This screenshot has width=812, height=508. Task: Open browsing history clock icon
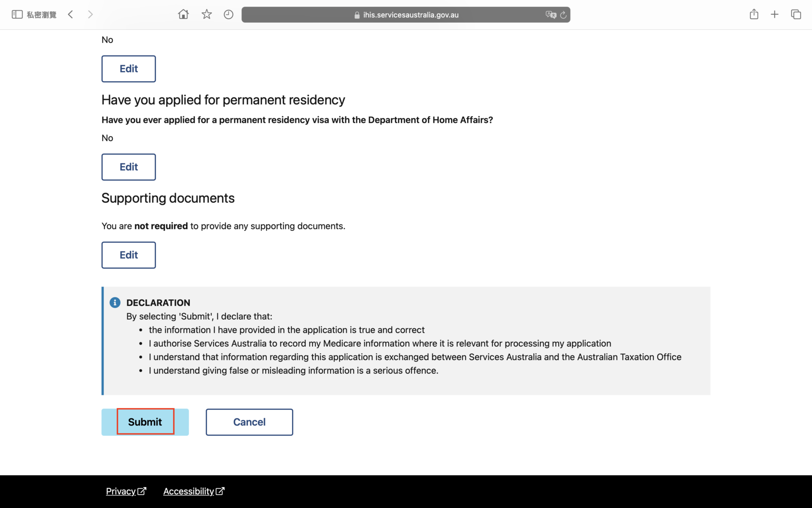click(228, 15)
